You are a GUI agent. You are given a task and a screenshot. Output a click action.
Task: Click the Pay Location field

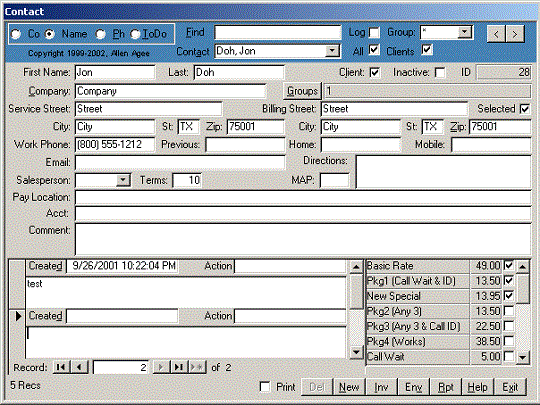pyautogui.click(x=303, y=198)
